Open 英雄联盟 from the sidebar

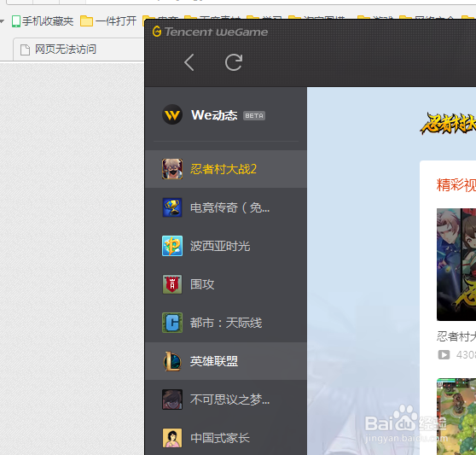point(226,361)
